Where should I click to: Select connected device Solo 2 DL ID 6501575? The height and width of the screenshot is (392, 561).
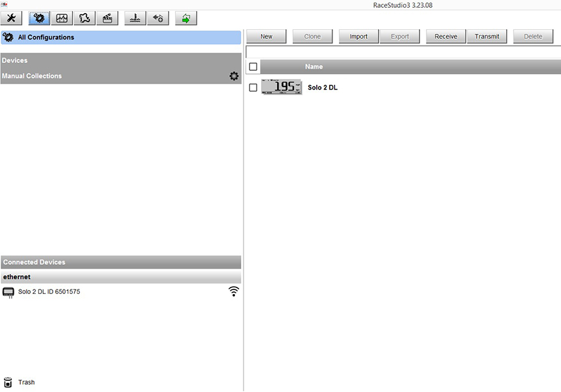point(121,292)
